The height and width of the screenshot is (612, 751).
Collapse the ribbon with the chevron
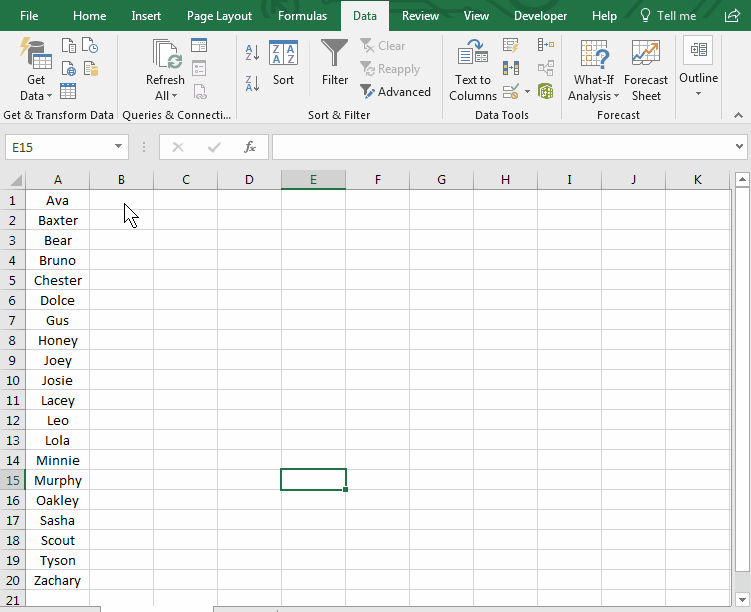738,115
